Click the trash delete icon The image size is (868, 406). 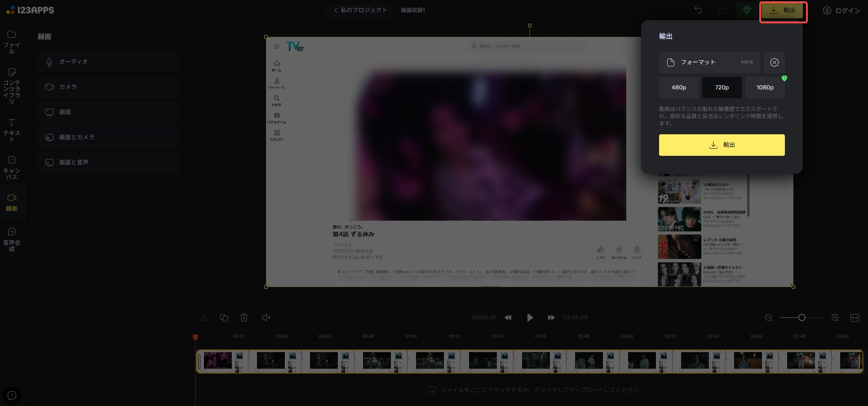244,318
